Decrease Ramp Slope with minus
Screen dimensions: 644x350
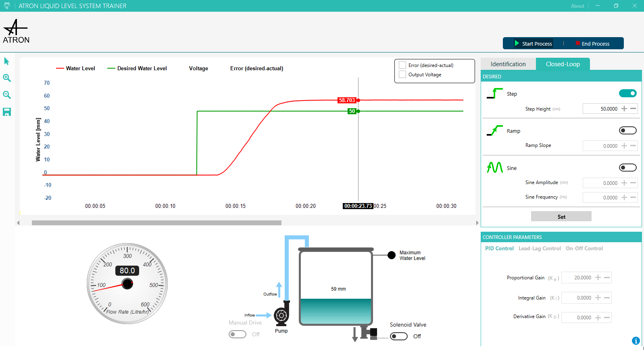(x=633, y=146)
